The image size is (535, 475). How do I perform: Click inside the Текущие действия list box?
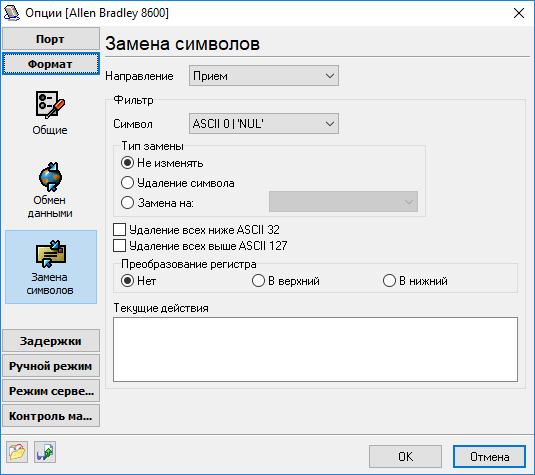click(315, 349)
